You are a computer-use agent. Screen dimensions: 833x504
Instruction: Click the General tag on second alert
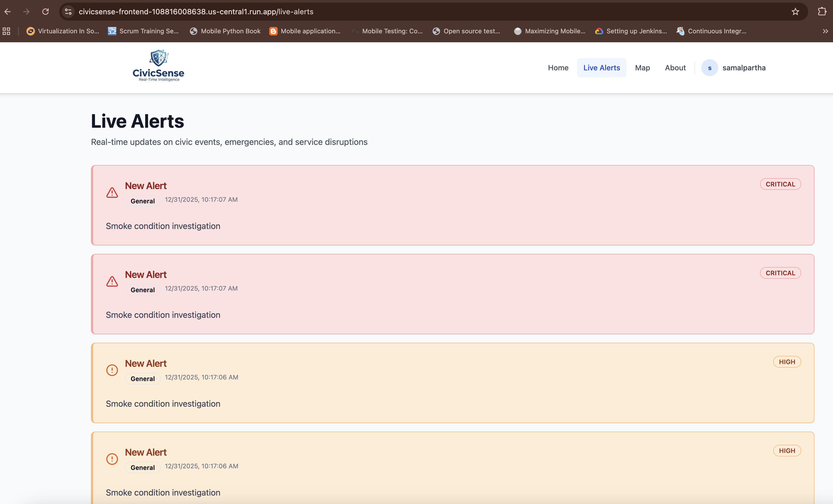pos(143,290)
